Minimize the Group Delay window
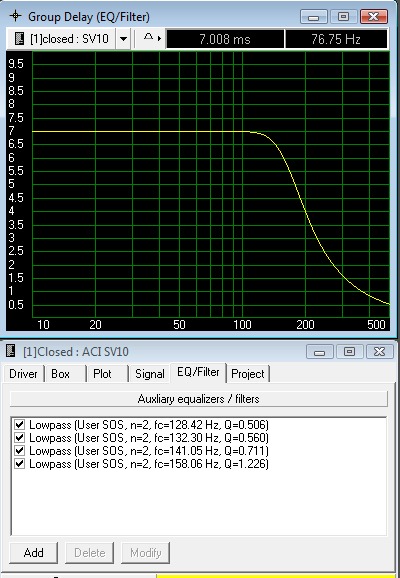 [313, 17]
